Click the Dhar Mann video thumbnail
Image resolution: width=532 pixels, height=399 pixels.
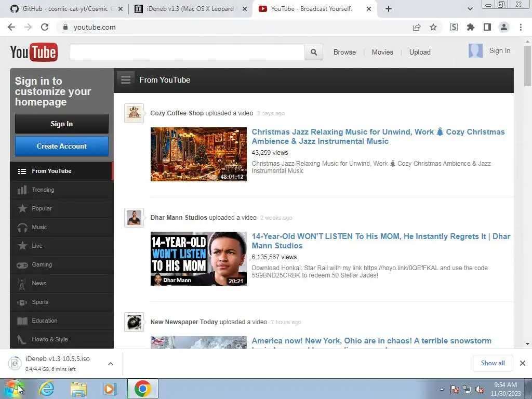pos(199,259)
